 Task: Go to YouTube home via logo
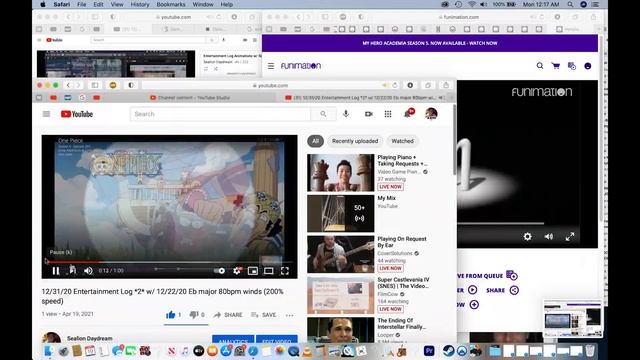click(x=77, y=114)
